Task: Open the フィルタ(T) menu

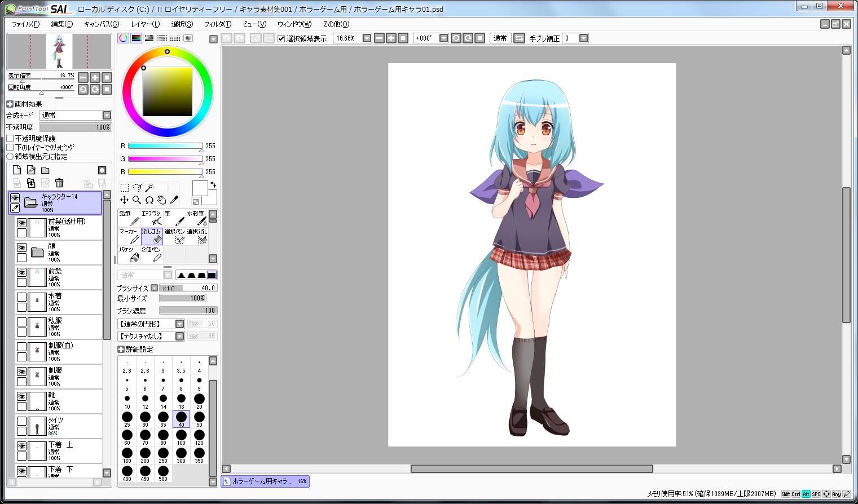Action: click(x=218, y=24)
